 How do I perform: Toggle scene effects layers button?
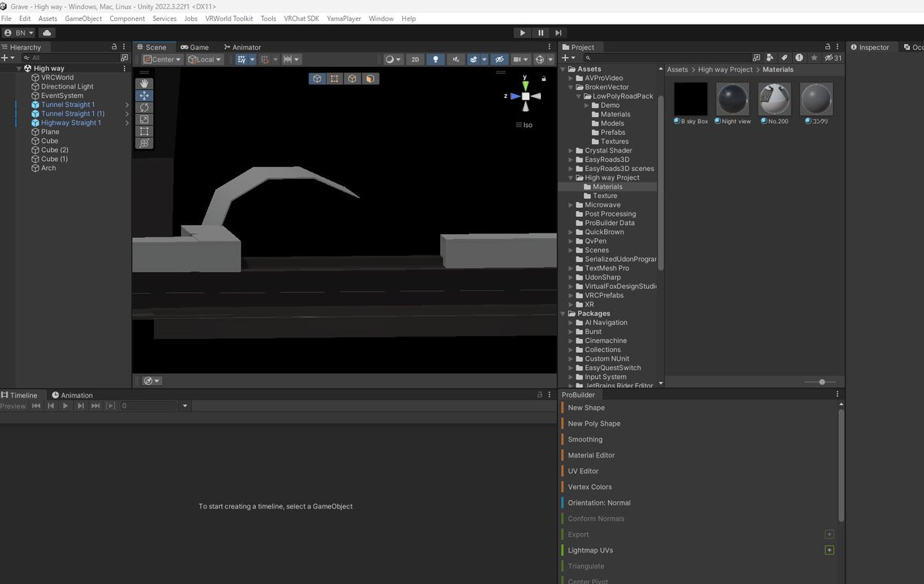pos(473,59)
